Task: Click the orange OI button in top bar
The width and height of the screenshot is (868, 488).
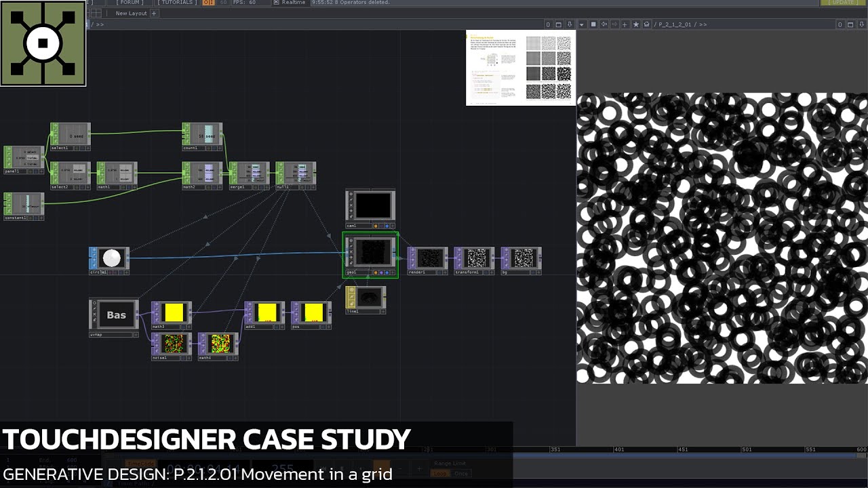Action: 208,3
